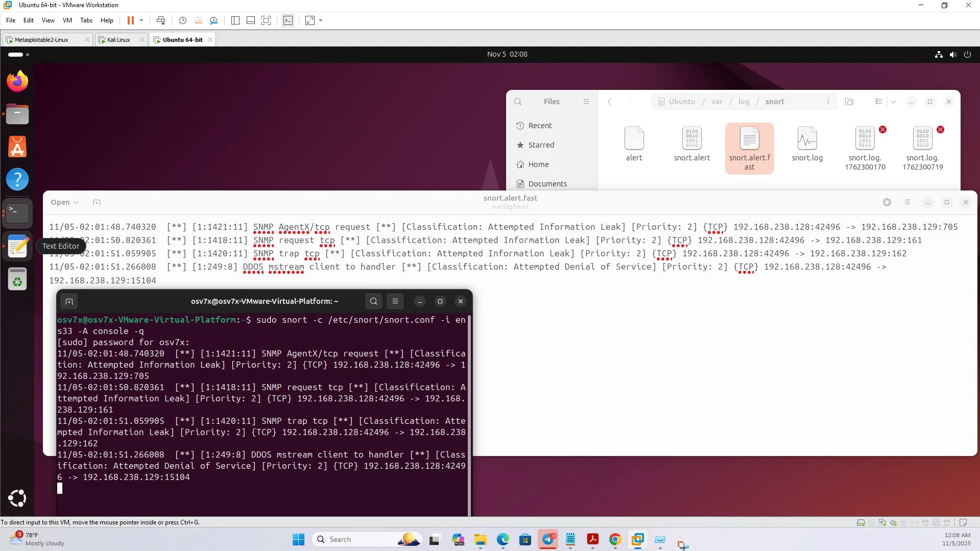This screenshot has height=551, width=980.
Task: Open search in the terminal window
Action: click(373, 301)
